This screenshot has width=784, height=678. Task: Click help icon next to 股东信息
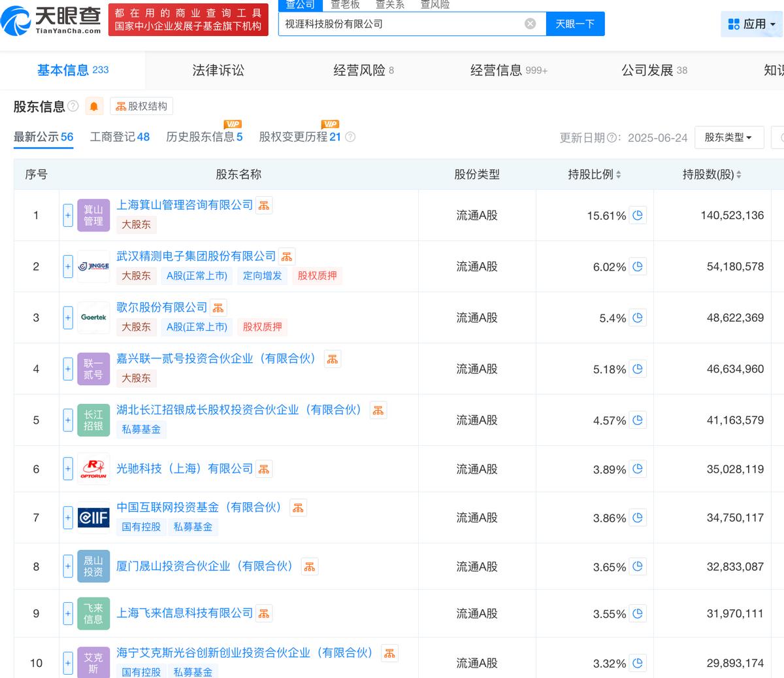click(x=73, y=106)
